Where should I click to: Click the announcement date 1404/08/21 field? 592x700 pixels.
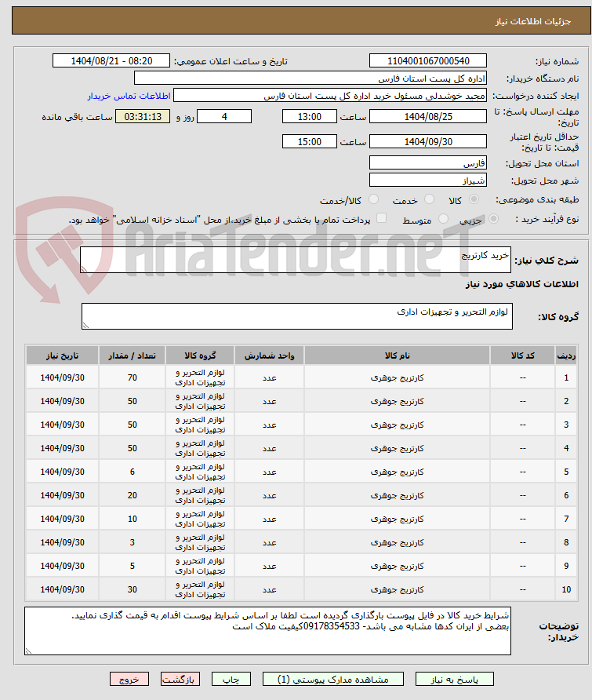point(111,60)
